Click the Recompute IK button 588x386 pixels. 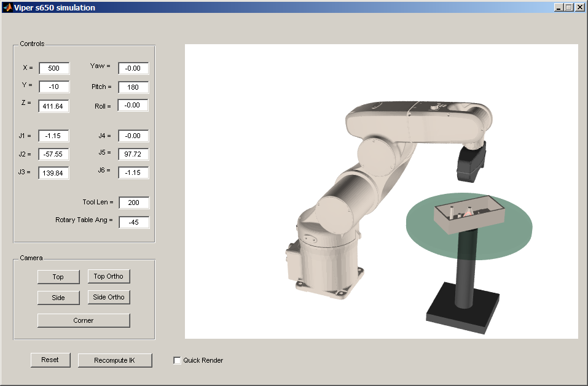pos(115,360)
